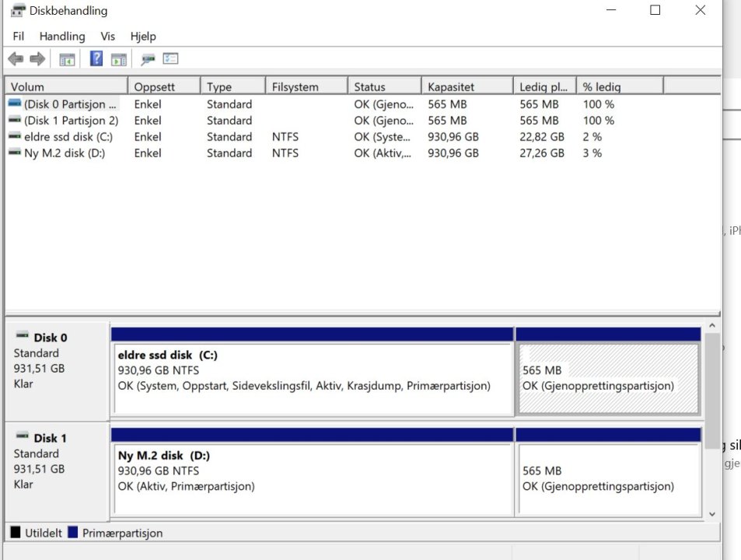Open the Hjelp menu
Screen dimensions: 741x560
point(143,36)
